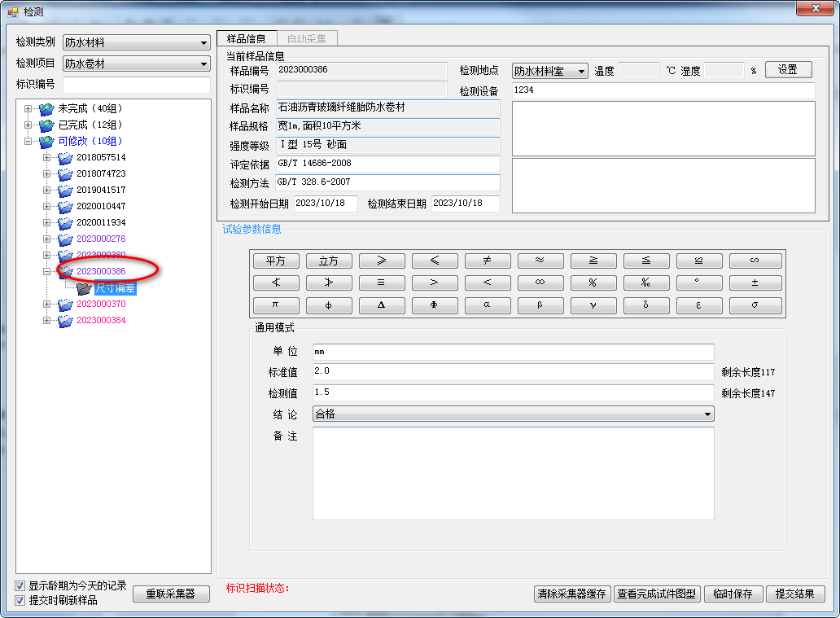Click the folder icon next to 2018057514
The height and width of the screenshot is (618, 840).
point(66,157)
